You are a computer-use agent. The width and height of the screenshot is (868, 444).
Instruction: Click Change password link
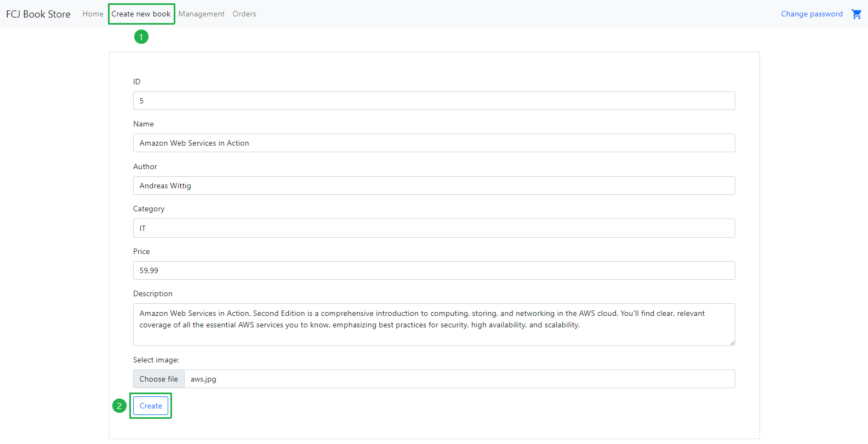pos(812,14)
